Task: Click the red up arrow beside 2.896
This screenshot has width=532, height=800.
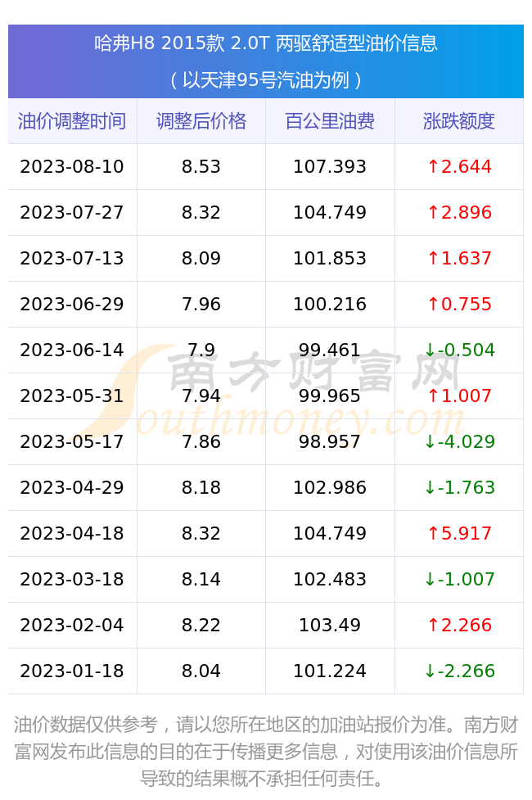Action: coord(433,213)
